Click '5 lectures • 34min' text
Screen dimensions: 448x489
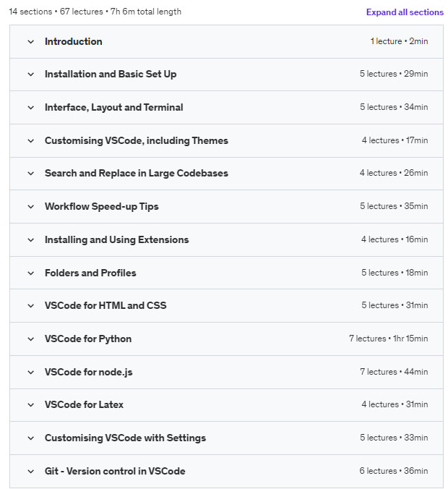tap(394, 107)
